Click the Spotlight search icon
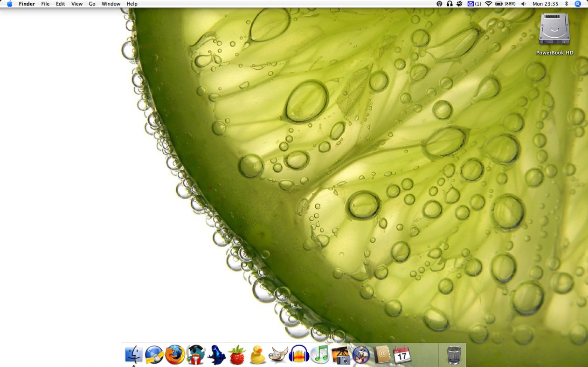 578,4
